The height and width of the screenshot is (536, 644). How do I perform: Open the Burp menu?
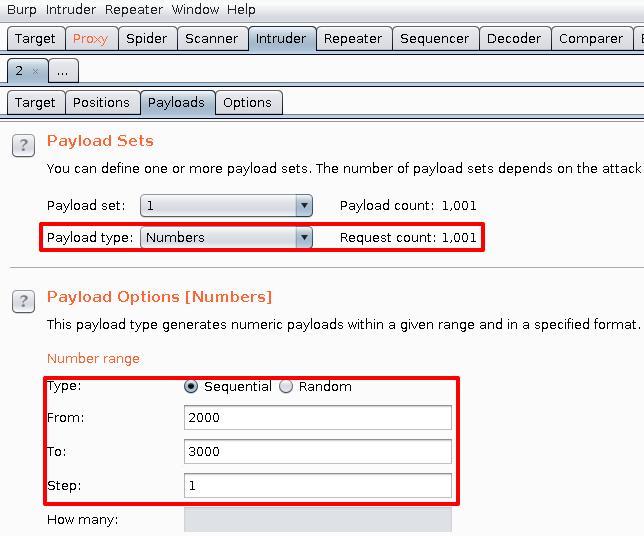(x=22, y=9)
